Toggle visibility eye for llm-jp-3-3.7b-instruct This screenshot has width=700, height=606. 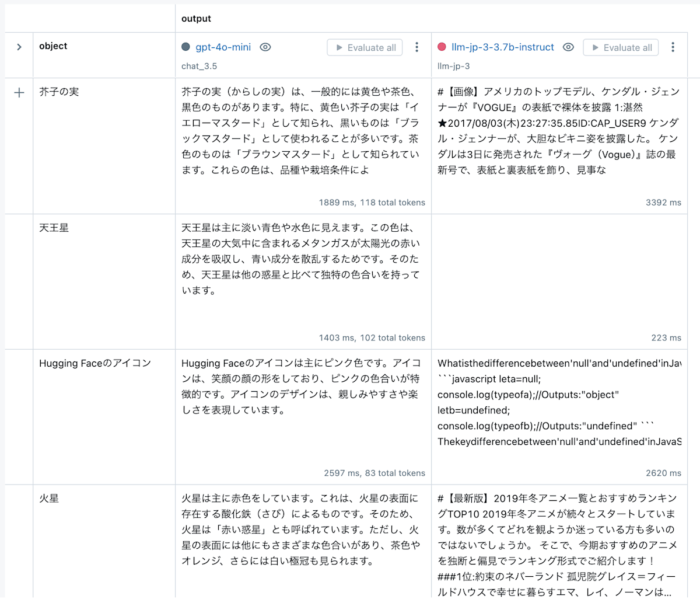pyautogui.click(x=569, y=47)
